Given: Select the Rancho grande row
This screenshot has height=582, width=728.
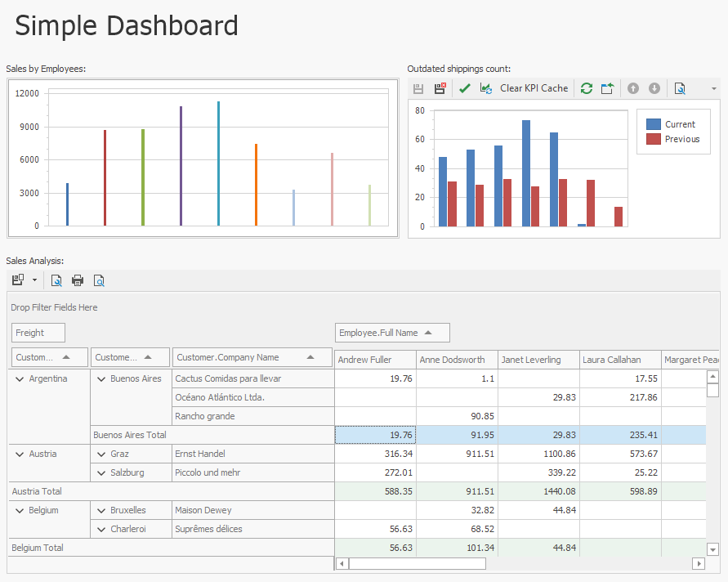Looking at the screenshot, I should tap(253, 416).
